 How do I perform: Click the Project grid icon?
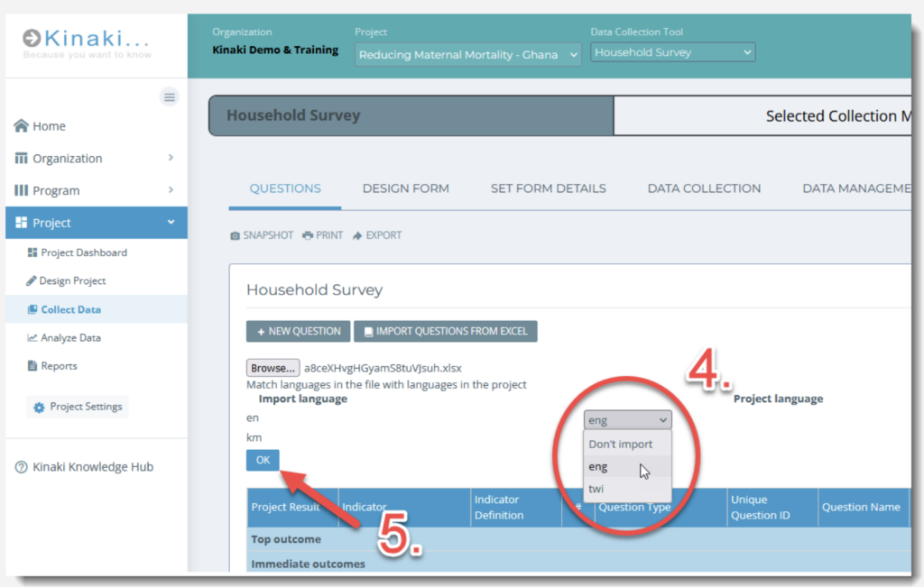click(x=22, y=223)
